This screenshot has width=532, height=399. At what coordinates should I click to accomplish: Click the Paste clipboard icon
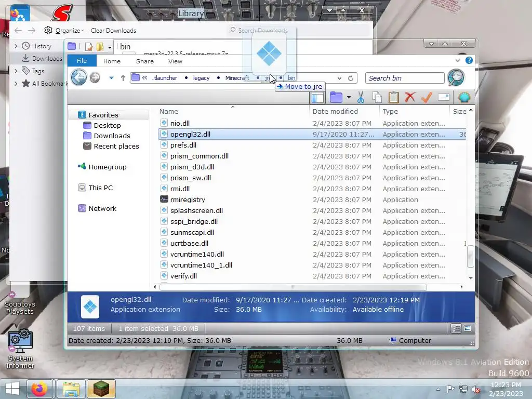pyautogui.click(x=394, y=97)
